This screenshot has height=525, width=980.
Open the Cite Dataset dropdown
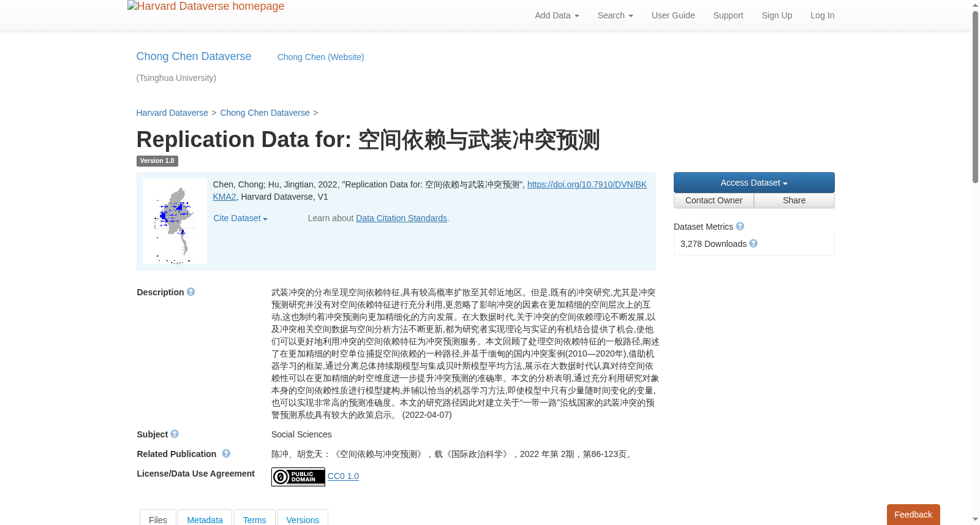240,218
